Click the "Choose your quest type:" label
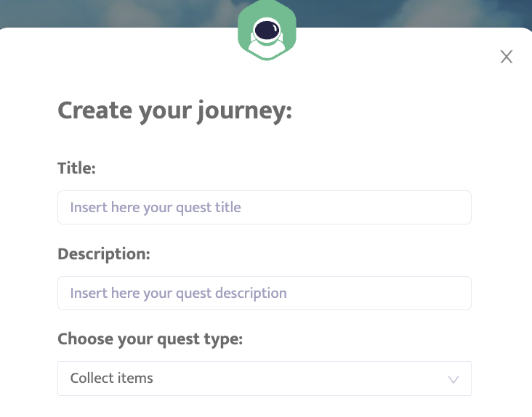The width and height of the screenshot is (532, 417). [150, 339]
